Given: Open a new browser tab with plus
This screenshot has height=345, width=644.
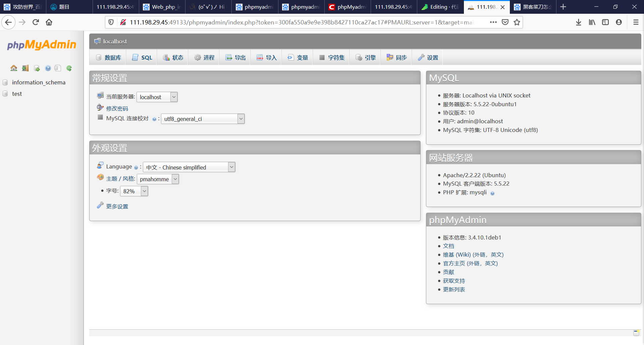Looking at the screenshot, I should [x=563, y=7].
